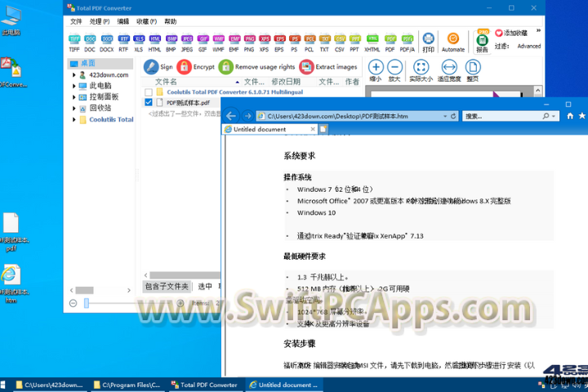The height and width of the screenshot is (392, 588).
Task: Open the browser address bar dropdown arrow
Action: [x=445, y=116]
